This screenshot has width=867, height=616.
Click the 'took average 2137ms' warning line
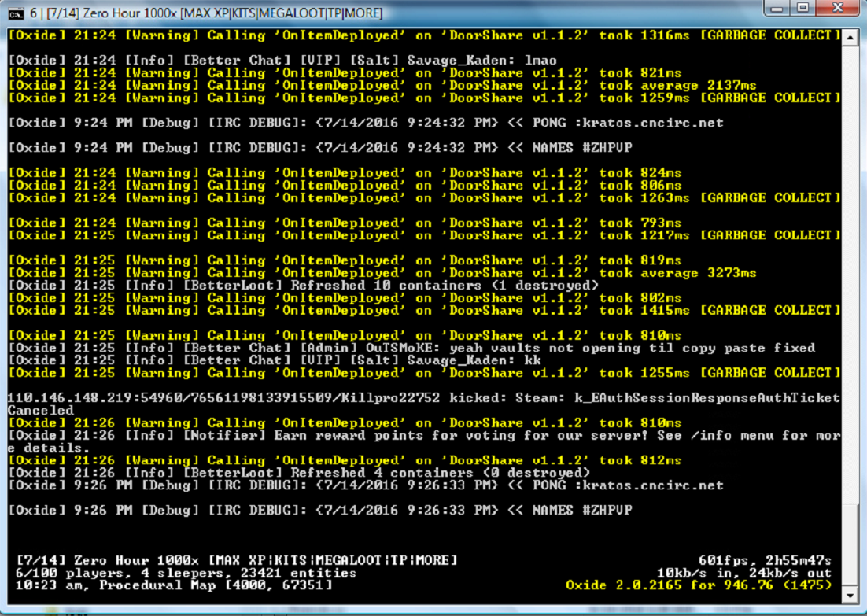[x=382, y=86]
